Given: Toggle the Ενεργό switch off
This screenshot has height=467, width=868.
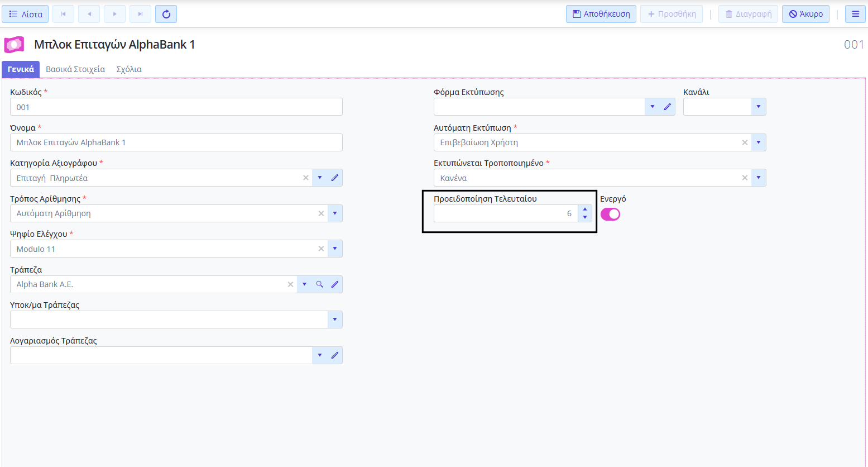Looking at the screenshot, I should 610,215.
